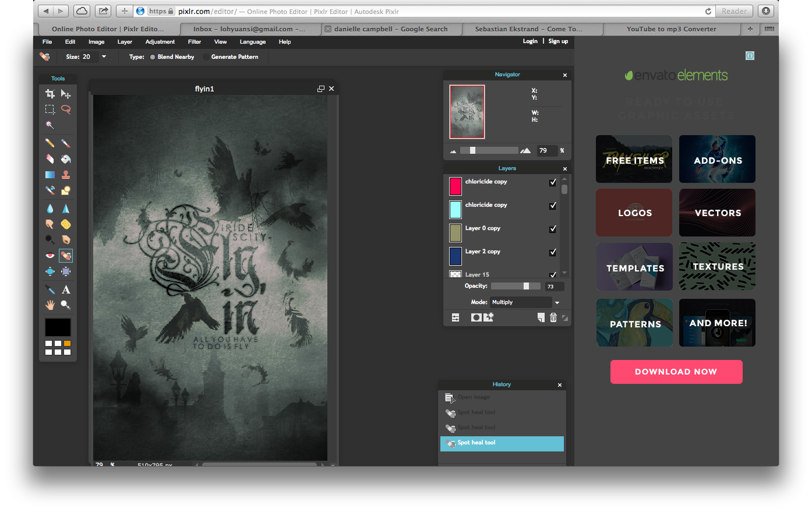Select the Bloat tool
This screenshot has width=812, height=512.
[x=50, y=271]
